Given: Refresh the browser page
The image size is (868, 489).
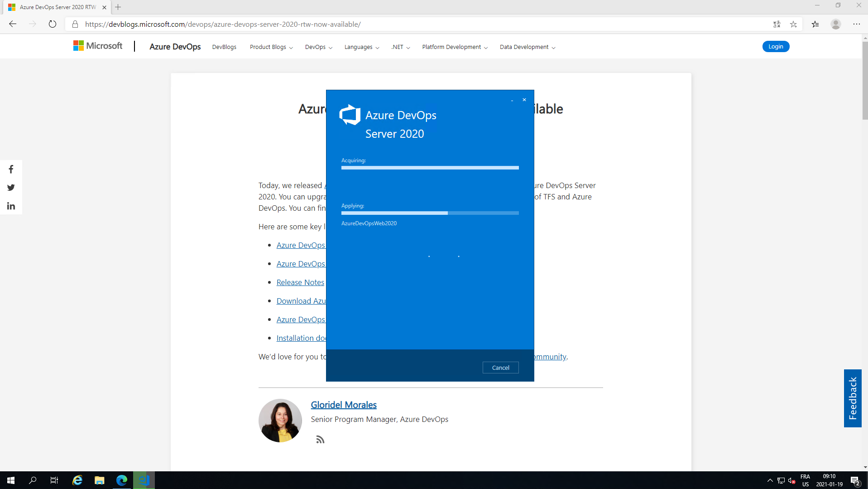Looking at the screenshot, I should click(53, 24).
